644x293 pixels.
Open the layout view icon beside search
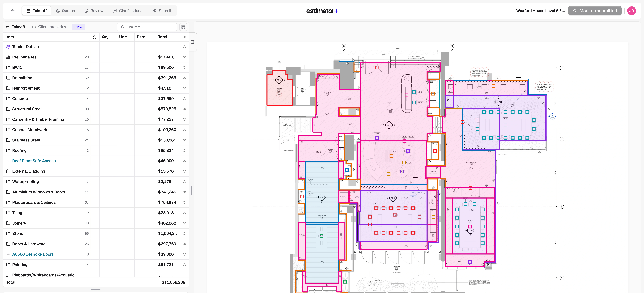[183, 27]
